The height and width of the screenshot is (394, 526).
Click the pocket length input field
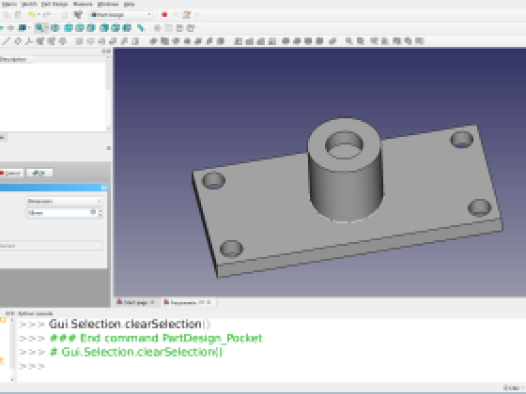(59, 213)
